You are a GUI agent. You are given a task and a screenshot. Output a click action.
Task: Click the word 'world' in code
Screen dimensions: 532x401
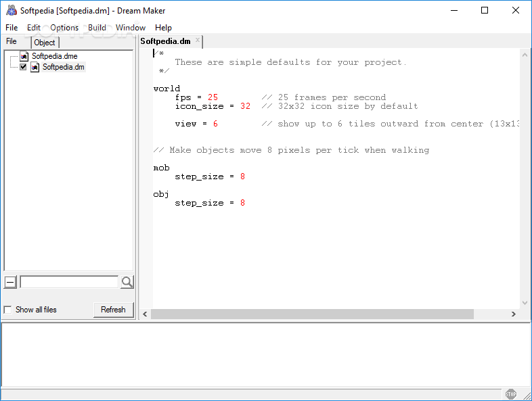point(167,89)
